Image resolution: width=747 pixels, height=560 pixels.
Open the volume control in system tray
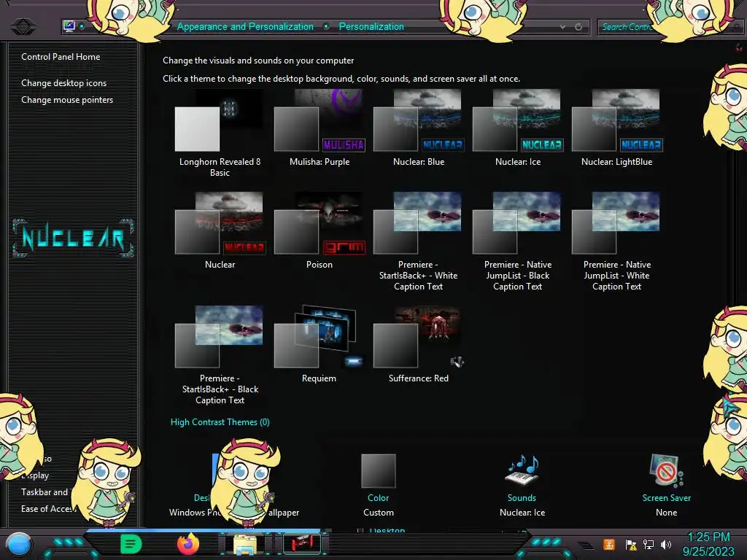[666, 544]
